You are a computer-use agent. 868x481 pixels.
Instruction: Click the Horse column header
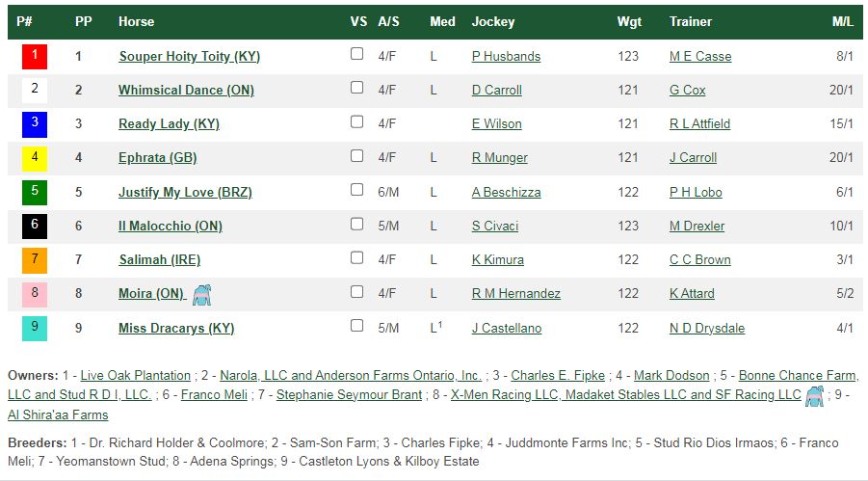point(136,21)
